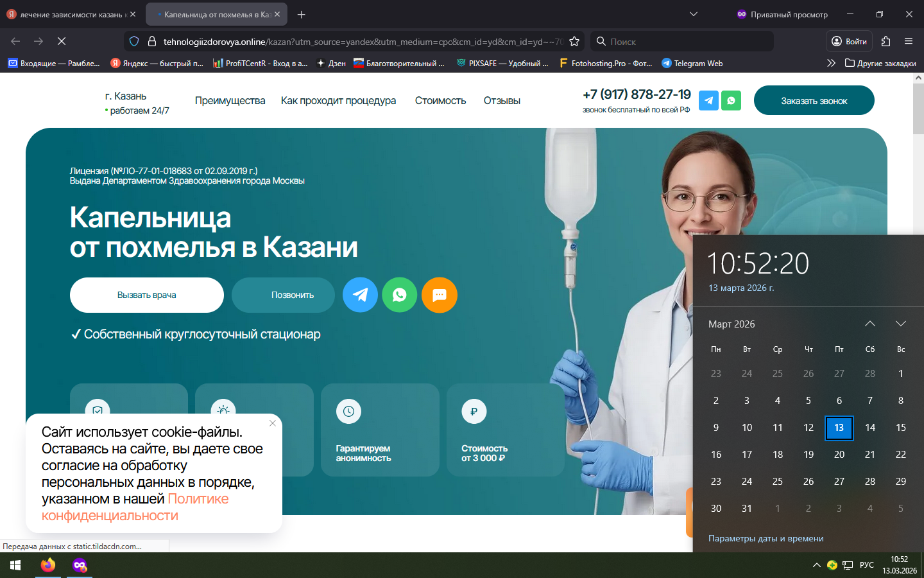Open the 'Telegram Web' bookmark
Screen dimensions: 924x578
tap(692, 63)
